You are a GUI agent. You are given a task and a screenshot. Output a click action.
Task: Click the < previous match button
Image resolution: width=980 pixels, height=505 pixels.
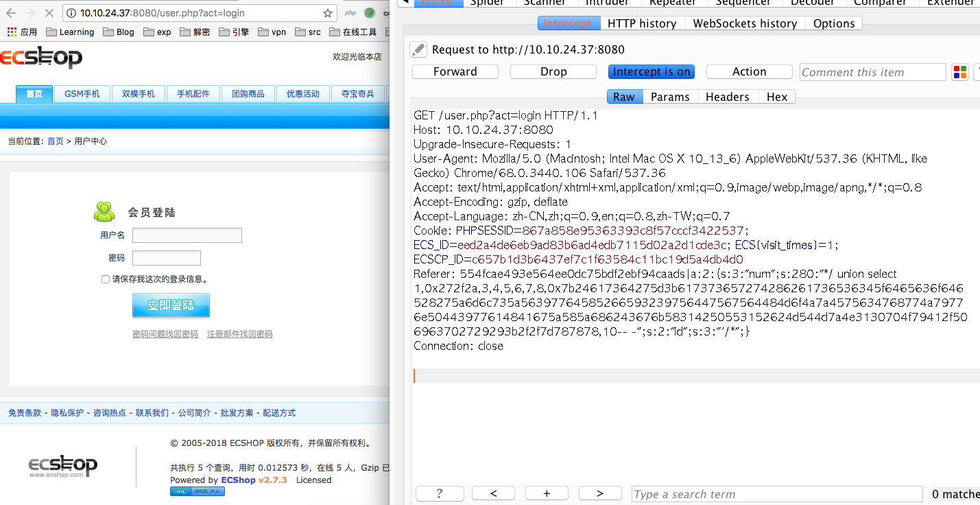pos(493,493)
